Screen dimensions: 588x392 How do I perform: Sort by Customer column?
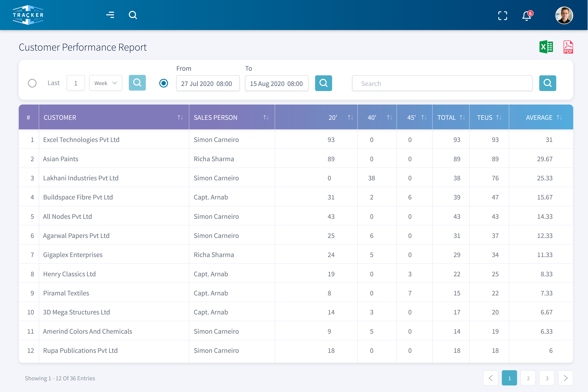pos(180,117)
